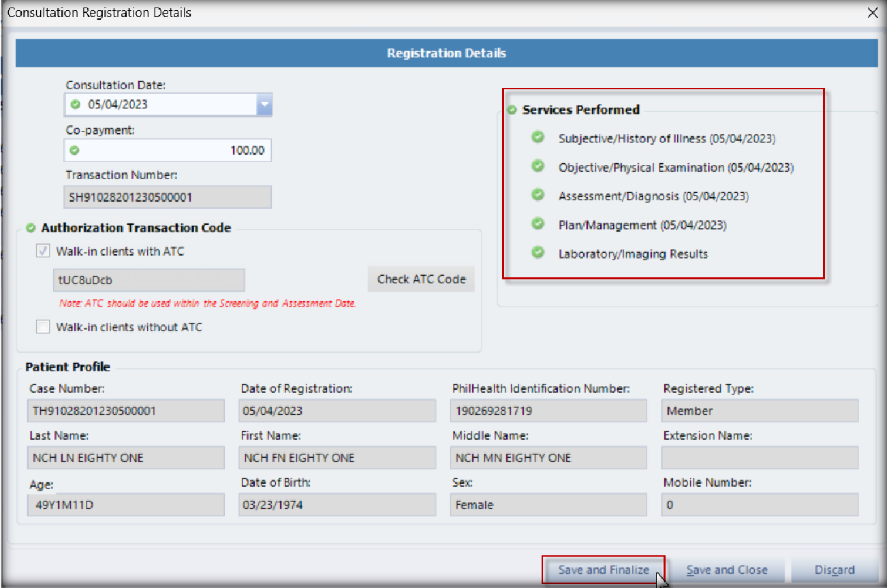Click green check icon beside Objective/Physical Examination
Image resolution: width=887 pixels, height=588 pixels.
pyautogui.click(x=538, y=166)
